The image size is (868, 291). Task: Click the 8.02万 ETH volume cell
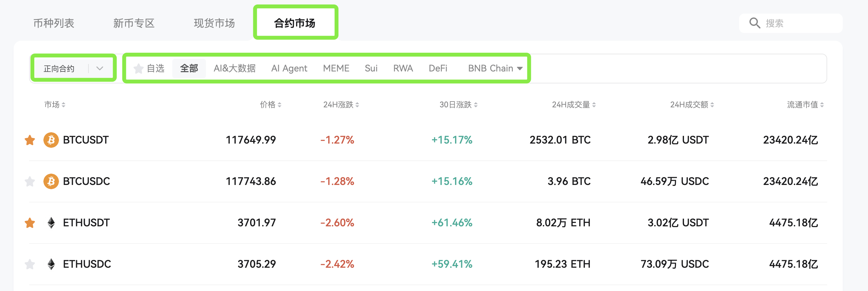[x=563, y=223]
